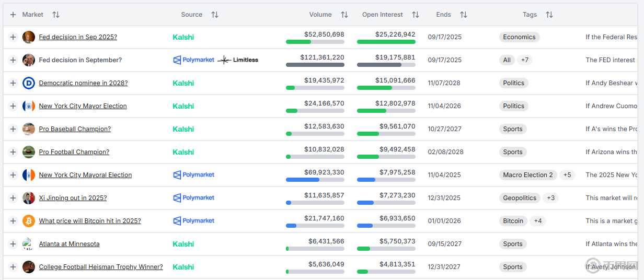
Task: Select the Geopolitics tag
Action: 520,198
